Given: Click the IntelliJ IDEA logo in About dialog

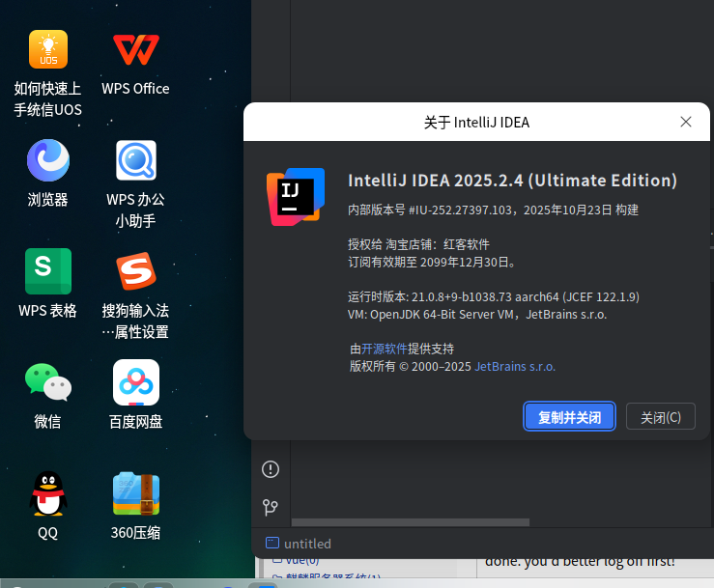Looking at the screenshot, I should (296, 197).
